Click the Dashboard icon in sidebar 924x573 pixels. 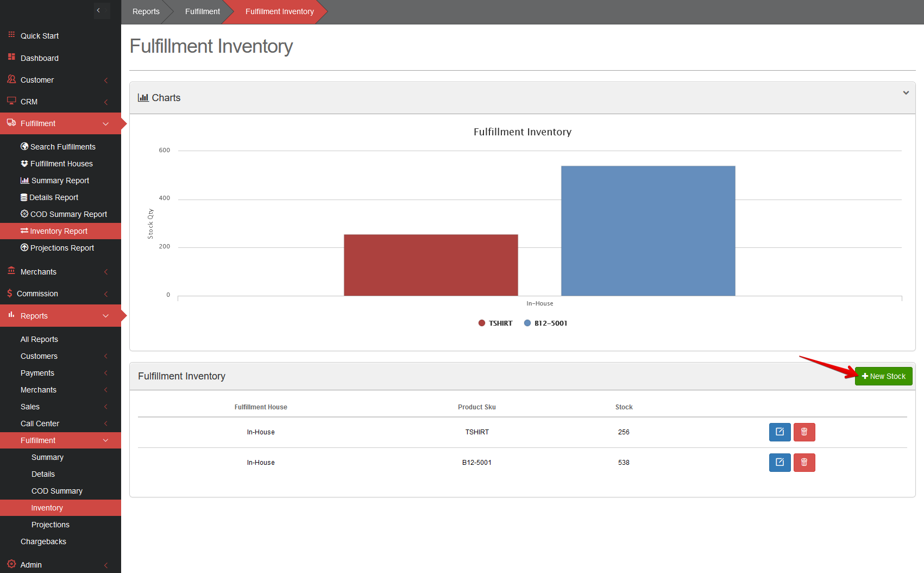pos(11,57)
